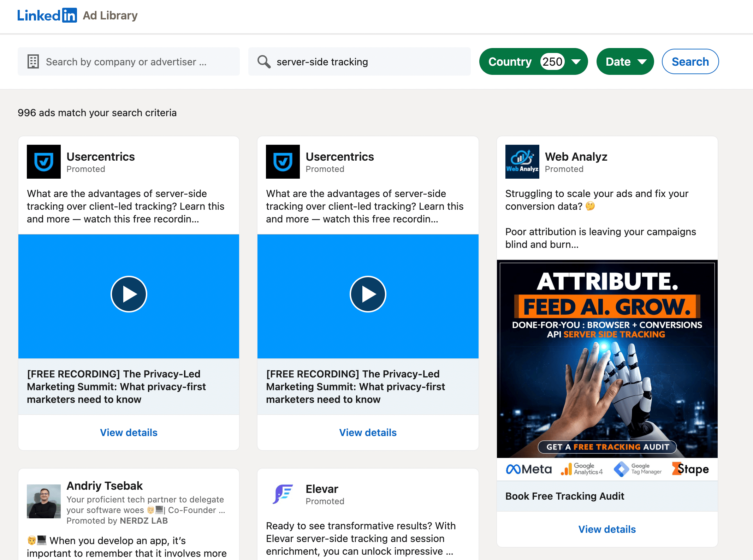Click the 250 countries count badge
The height and width of the screenshot is (560, 753).
click(552, 61)
